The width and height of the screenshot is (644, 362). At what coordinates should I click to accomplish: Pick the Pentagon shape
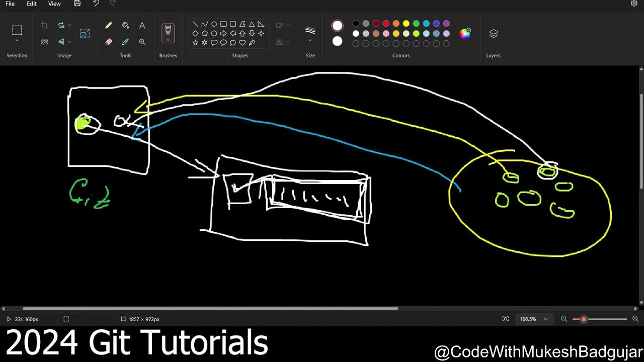coord(204,33)
